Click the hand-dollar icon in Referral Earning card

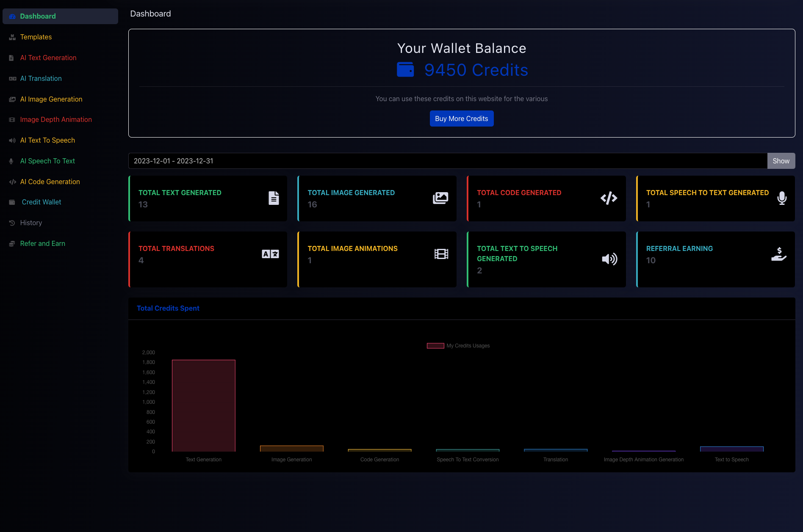(x=778, y=254)
